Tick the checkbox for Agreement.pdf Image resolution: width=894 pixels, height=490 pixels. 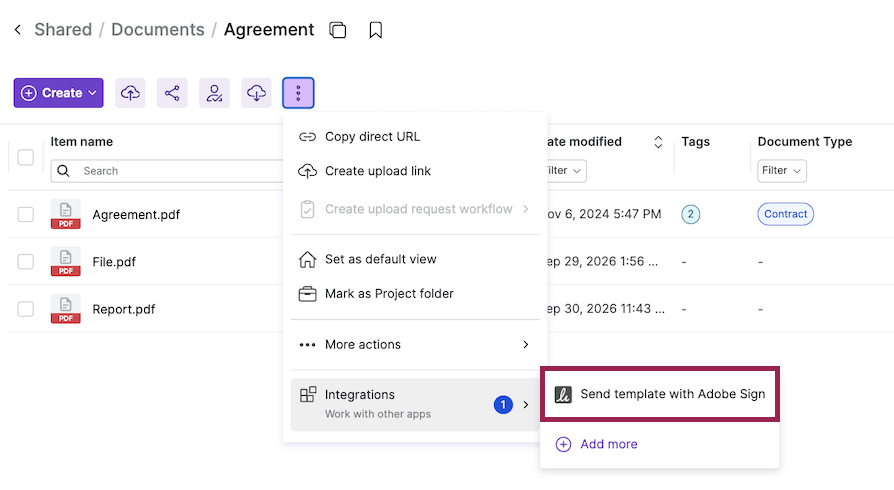point(26,214)
